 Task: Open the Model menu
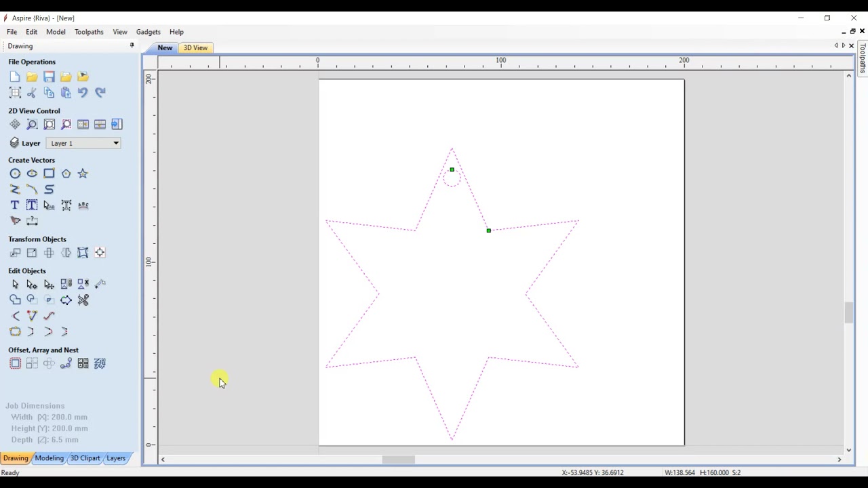56,32
